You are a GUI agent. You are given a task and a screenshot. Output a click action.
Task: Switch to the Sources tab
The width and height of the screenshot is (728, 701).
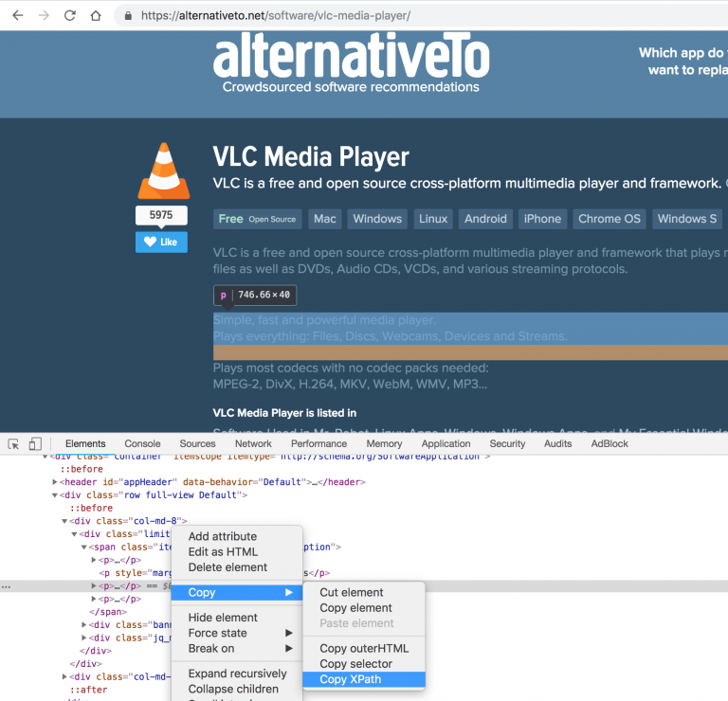tap(197, 444)
